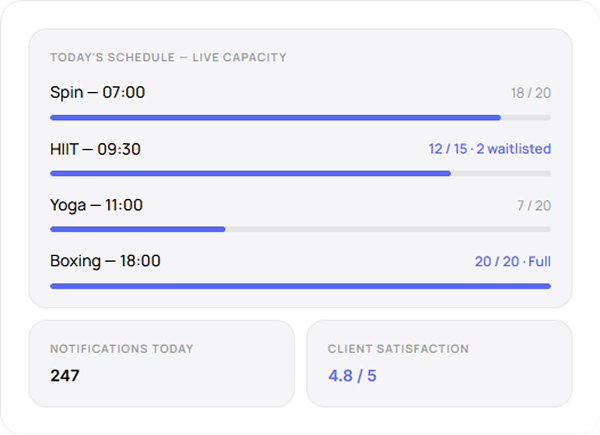Click the Boxing — 18:00 class title
The width and height of the screenshot is (600, 435).
105,261
